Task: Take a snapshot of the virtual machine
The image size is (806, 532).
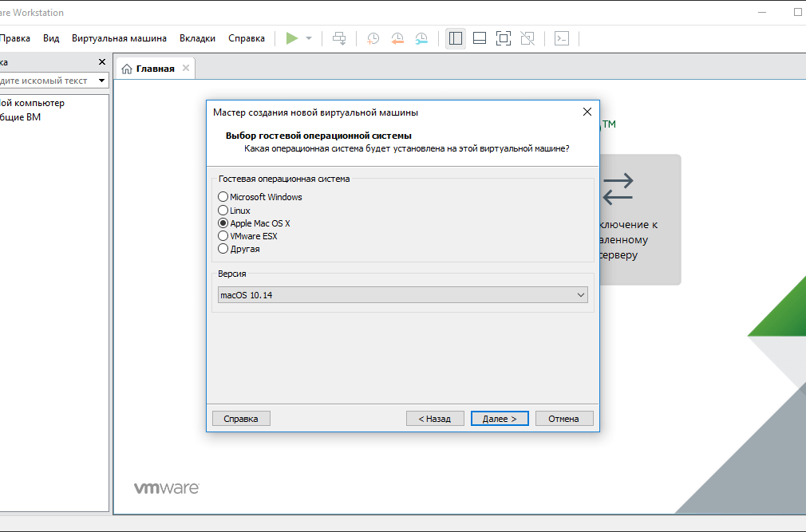Action: (x=373, y=38)
